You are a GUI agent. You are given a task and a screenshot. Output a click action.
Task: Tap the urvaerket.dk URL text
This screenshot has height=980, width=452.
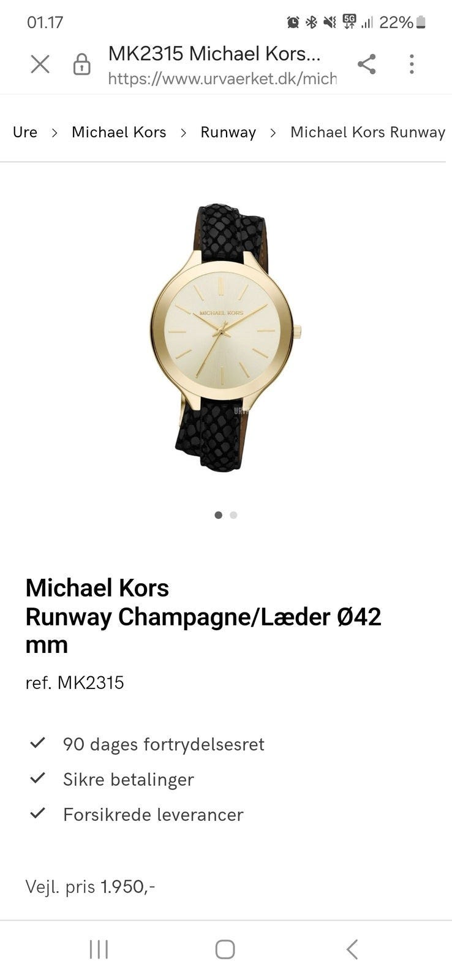[222, 78]
